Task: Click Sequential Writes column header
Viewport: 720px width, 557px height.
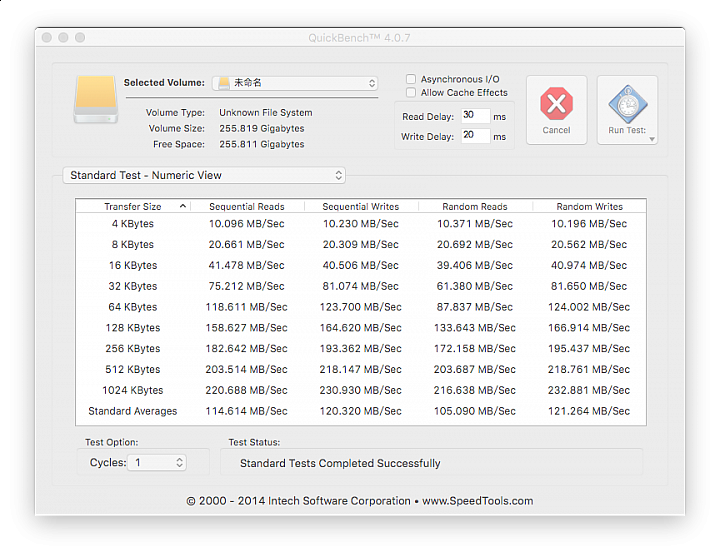Action: [360, 207]
